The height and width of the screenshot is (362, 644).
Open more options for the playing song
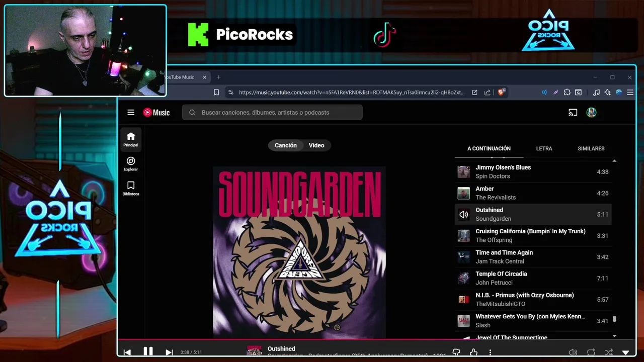(x=490, y=352)
